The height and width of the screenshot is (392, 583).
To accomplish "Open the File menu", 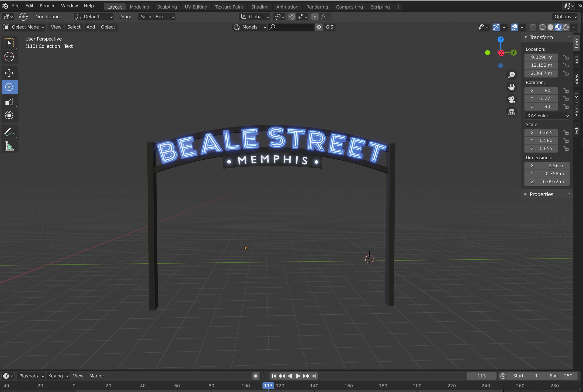I will (15, 6).
